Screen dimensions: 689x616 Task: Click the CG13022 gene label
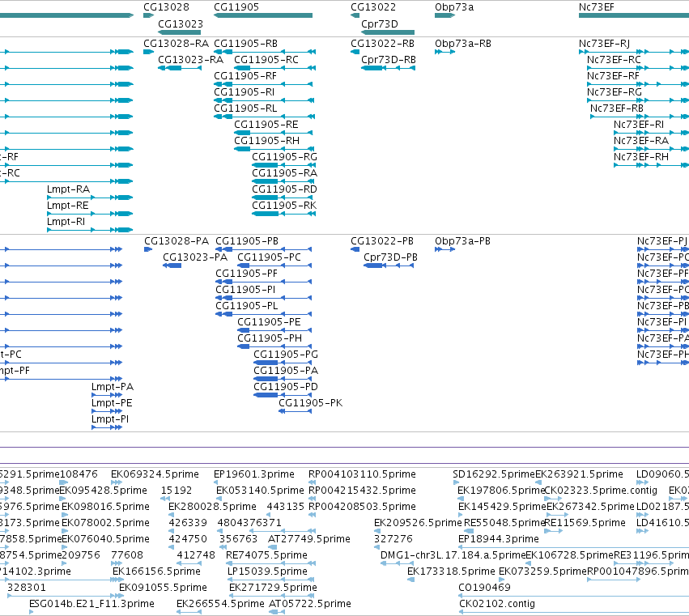(373, 7)
